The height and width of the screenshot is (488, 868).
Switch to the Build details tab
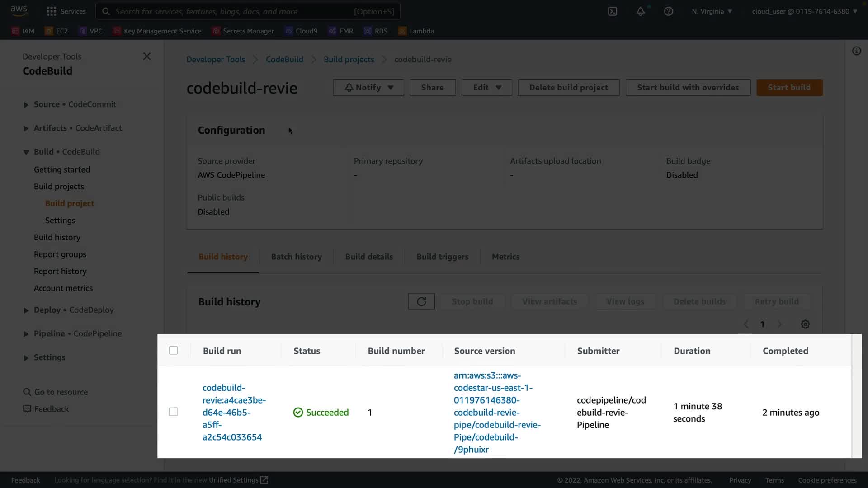[x=369, y=257]
